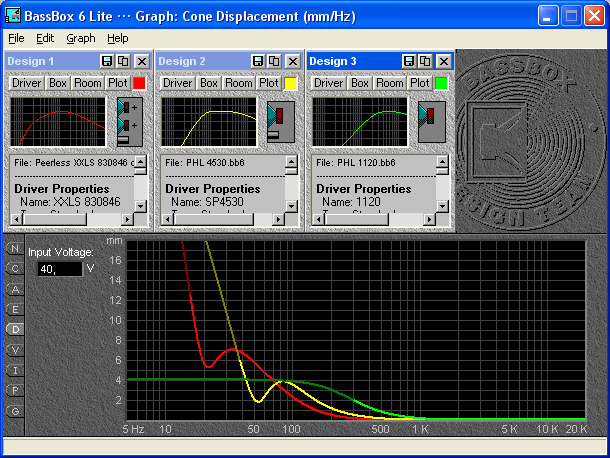Click the Box button in Design 3

pyautogui.click(x=359, y=83)
